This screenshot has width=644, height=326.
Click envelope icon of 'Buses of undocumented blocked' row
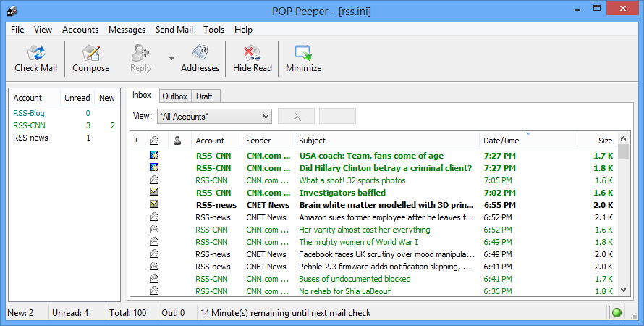pos(154,279)
